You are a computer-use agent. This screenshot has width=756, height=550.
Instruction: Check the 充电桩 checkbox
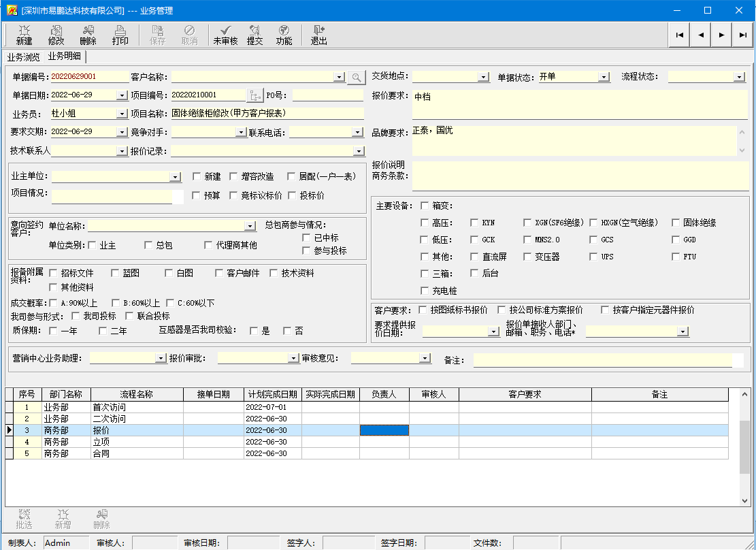(x=425, y=291)
